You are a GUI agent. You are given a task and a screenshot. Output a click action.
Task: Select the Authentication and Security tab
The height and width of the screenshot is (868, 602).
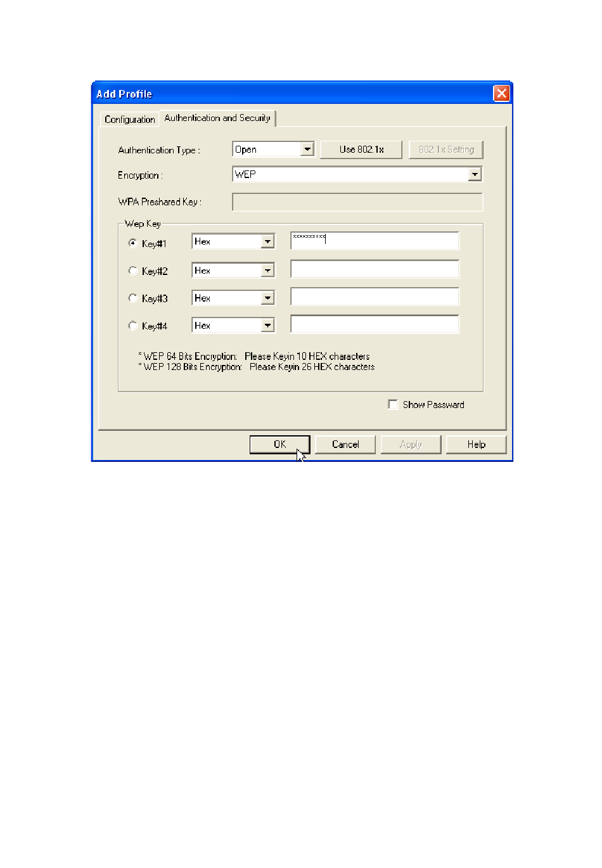click(217, 118)
